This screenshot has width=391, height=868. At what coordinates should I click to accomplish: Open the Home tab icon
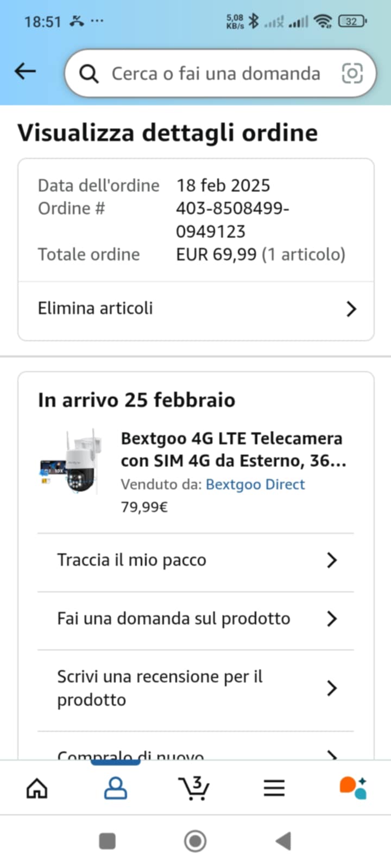pos(37,788)
